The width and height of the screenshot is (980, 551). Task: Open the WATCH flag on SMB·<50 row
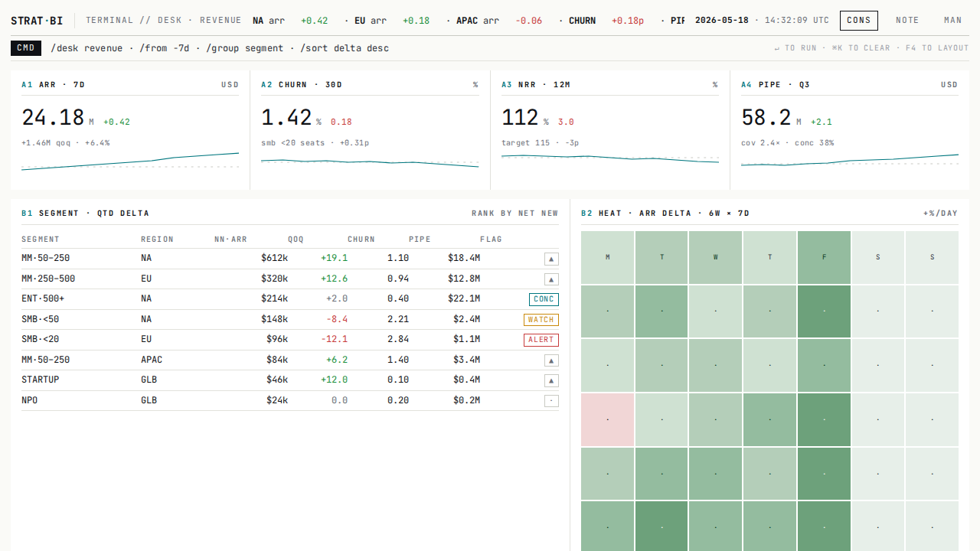click(x=541, y=320)
